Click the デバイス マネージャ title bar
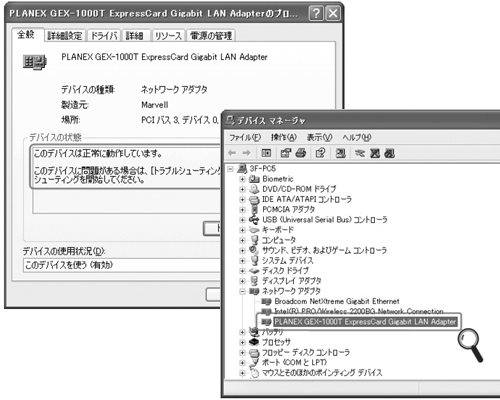This screenshot has height=400, width=500. tap(362, 120)
